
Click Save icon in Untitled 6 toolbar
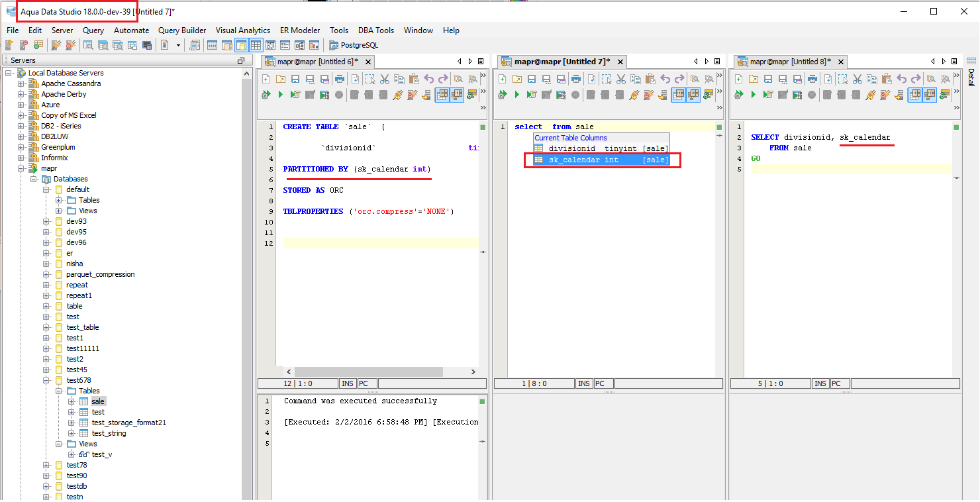(295, 79)
